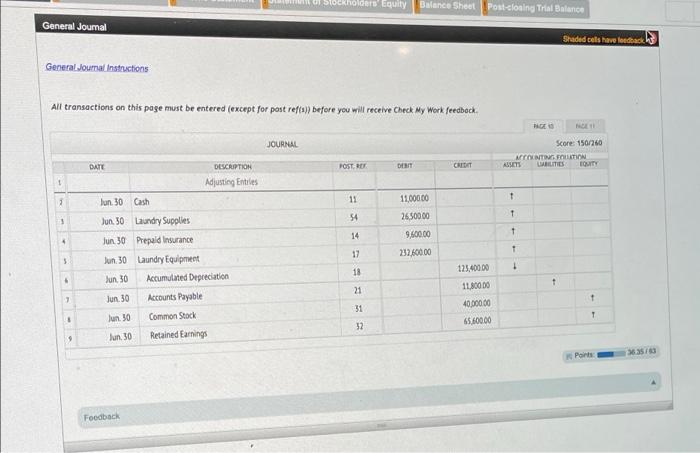Click the 65,600.00 credit cell
700x453 pixels.
[x=470, y=320]
